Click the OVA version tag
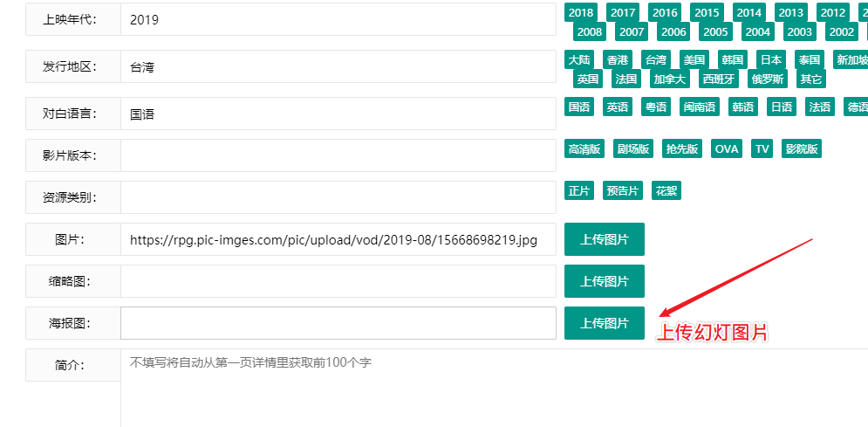 [x=726, y=148]
